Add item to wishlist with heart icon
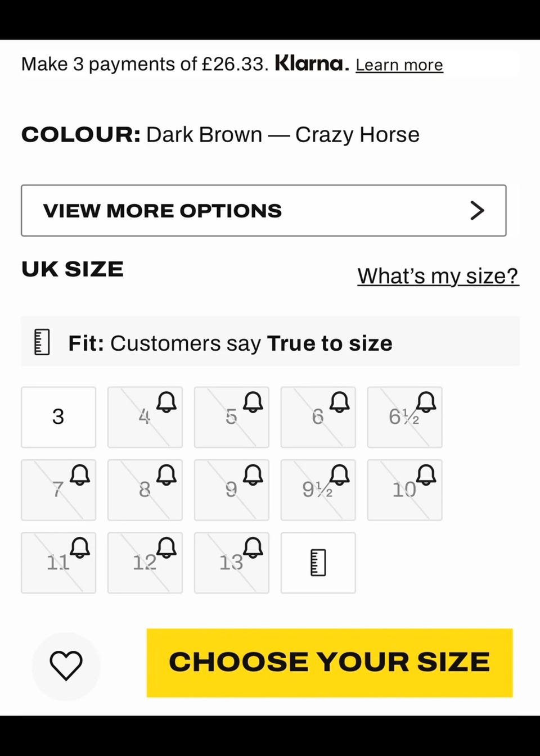The height and width of the screenshot is (756, 540). click(66, 666)
